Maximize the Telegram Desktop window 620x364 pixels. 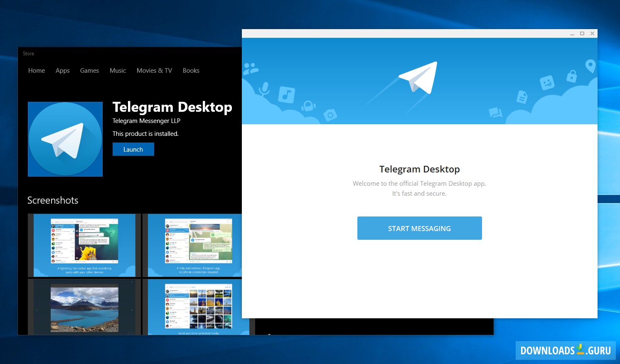(582, 34)
